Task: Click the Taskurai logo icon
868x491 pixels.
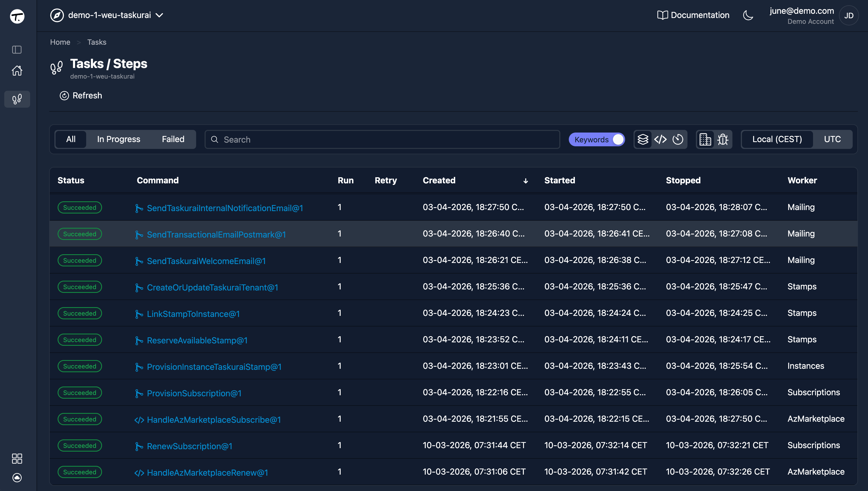Action: coord(17,16)
